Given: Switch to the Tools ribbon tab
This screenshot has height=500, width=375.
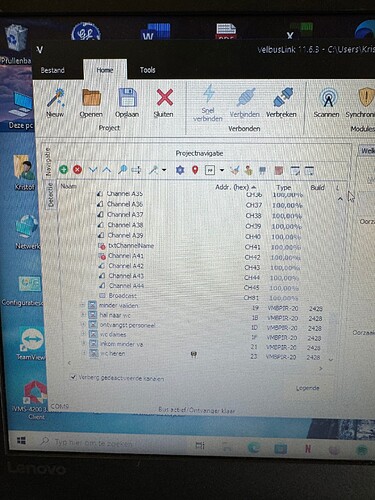Looking at the screenshot, I should 147,70.
